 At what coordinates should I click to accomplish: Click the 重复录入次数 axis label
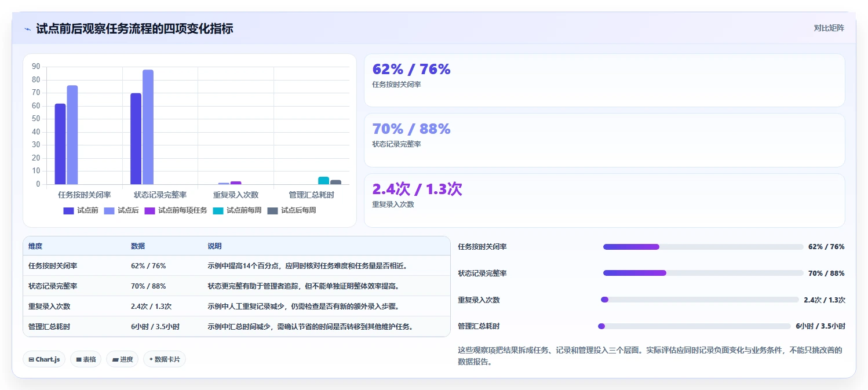click(236, 195)
